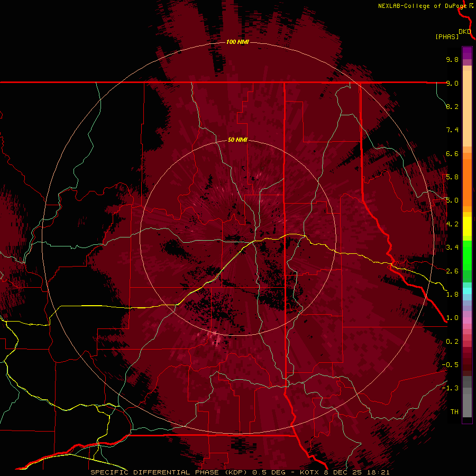Pick the bright green band of color scale
Image resolution: width=476 pixels, height=476 pixels.
[x=467, y=255]
